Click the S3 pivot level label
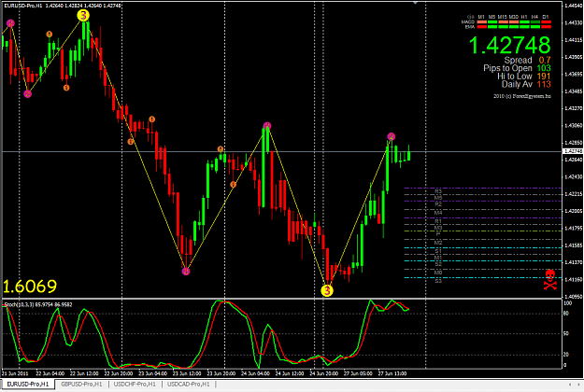This screenshot has height=392, width=584. tap(438, 281)
